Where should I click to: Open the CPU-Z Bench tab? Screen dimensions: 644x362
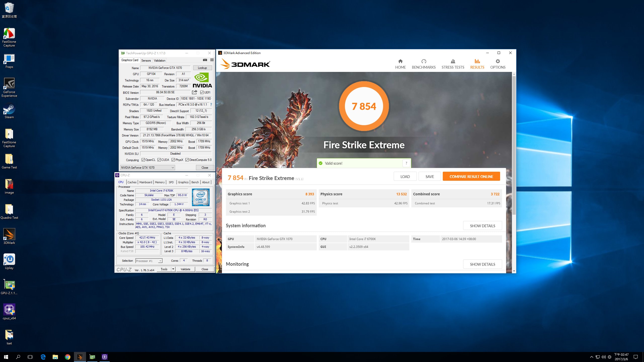point(195,182)
